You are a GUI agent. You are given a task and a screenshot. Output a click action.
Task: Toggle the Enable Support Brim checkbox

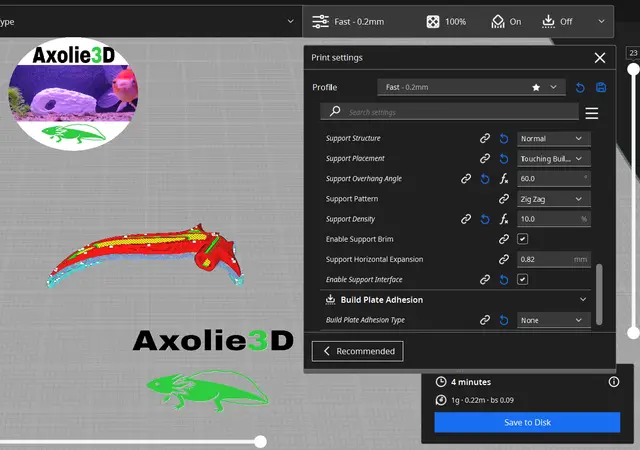pos(522,239)
